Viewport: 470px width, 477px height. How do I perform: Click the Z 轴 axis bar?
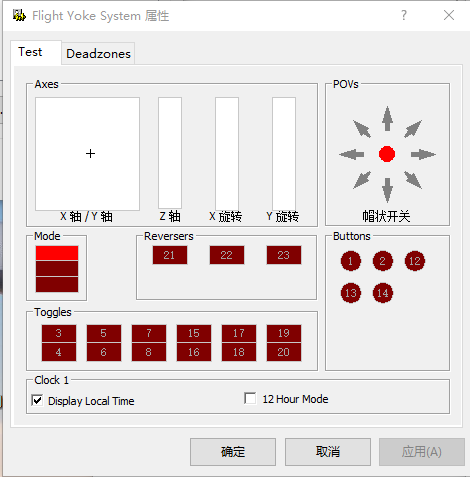click(x=170, y=153)
